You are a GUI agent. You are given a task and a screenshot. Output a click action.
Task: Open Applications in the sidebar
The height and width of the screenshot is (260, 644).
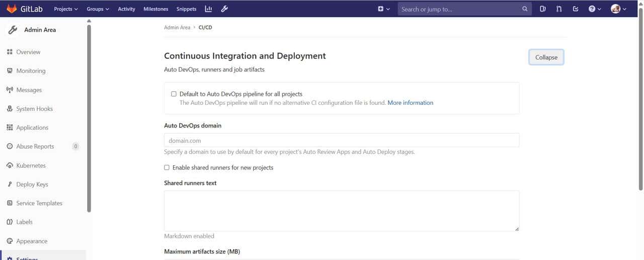click(x=32, y=127)
